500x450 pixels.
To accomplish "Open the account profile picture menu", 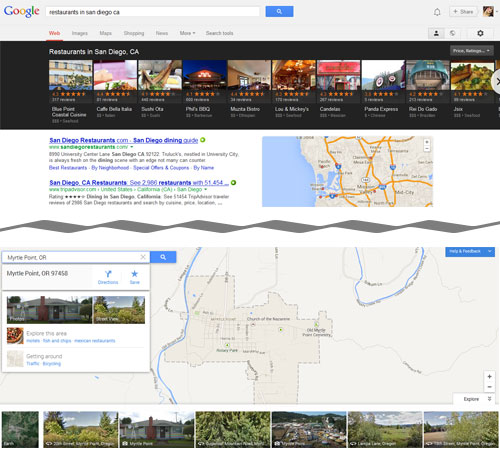I will pos(488,12).
